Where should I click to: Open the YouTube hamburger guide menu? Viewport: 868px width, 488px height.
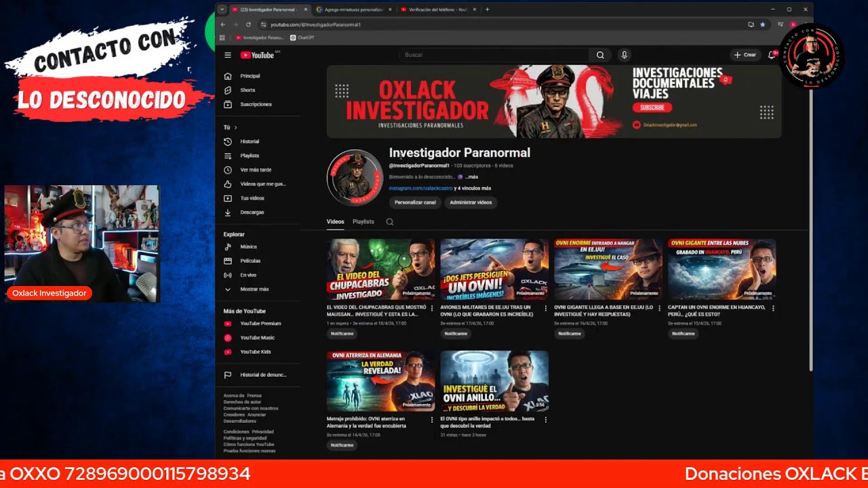click(228, 55)
